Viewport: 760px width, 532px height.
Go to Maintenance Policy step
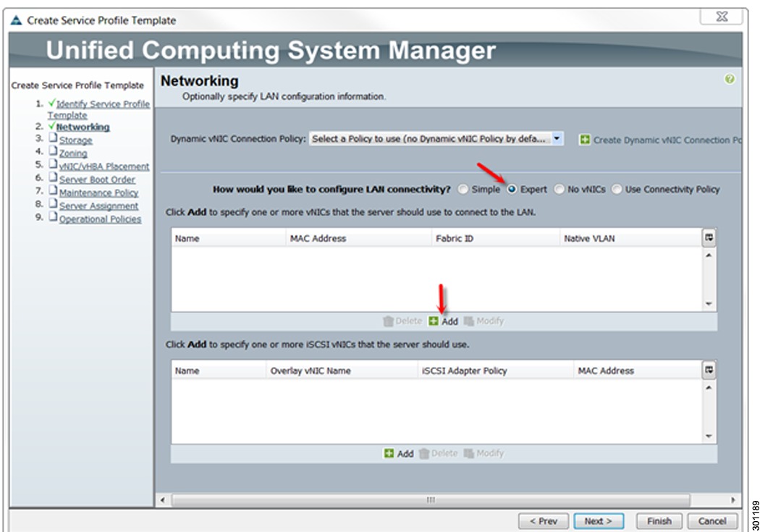(98, 193)
